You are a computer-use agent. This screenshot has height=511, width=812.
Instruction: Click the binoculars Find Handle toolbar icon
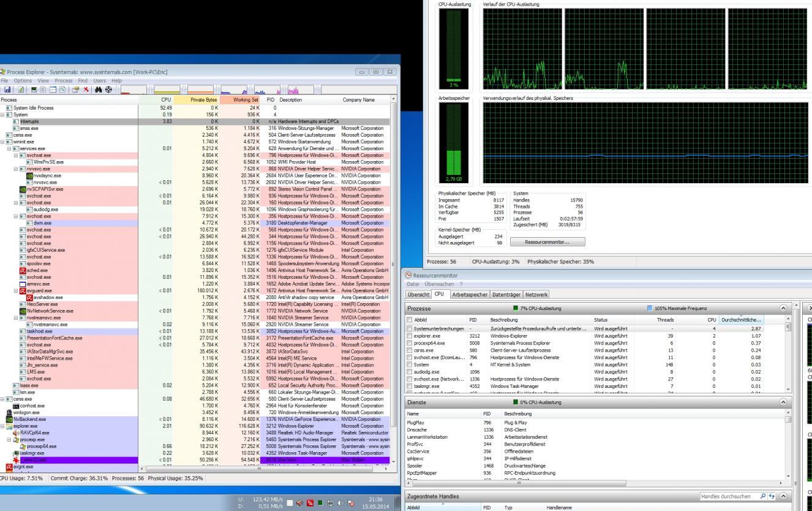coord(98,89)
